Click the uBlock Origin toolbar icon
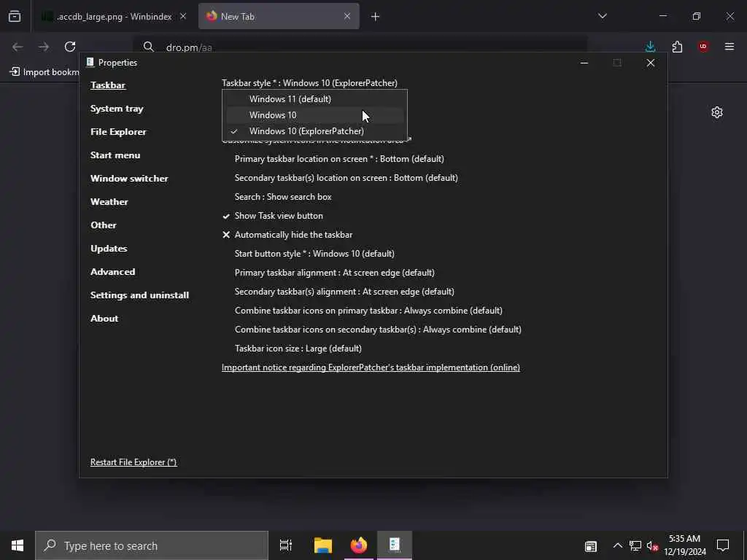747x560 pixels. 703,47
